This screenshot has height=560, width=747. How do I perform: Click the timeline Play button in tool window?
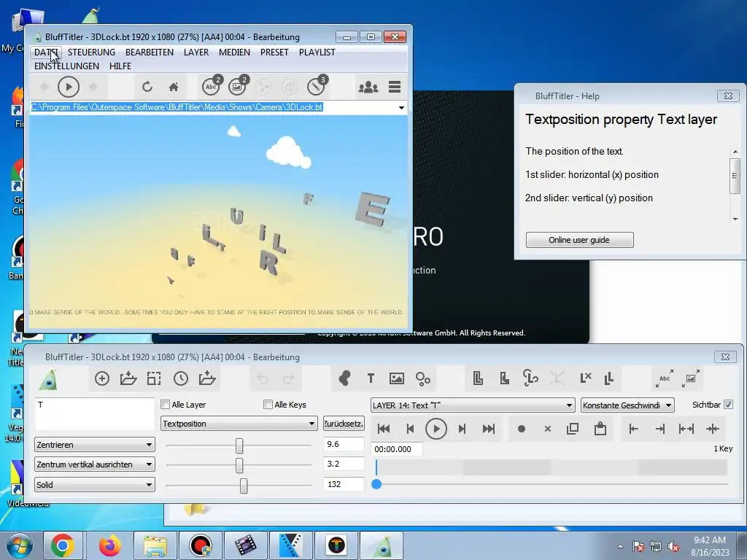click(x=436, y=429)
